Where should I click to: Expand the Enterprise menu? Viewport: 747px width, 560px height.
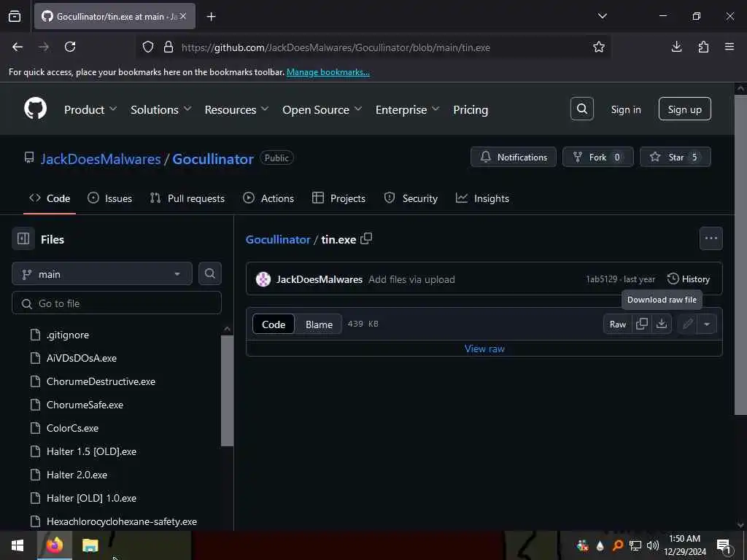tap(407, 109)
